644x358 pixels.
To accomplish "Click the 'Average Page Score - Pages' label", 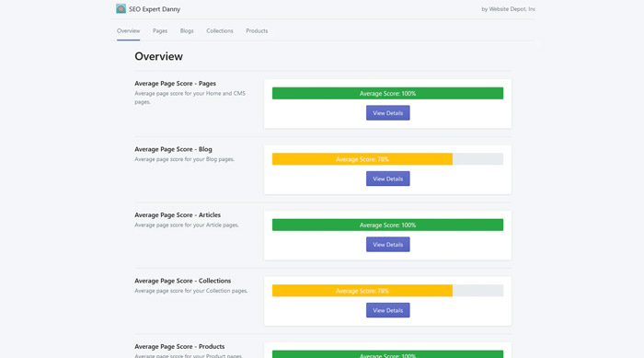I will pyautogui.click(x=175, y=84).
